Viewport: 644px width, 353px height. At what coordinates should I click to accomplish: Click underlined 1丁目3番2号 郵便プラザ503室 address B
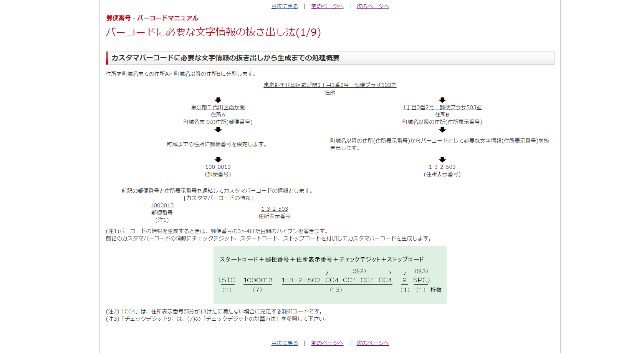point(442,107)
